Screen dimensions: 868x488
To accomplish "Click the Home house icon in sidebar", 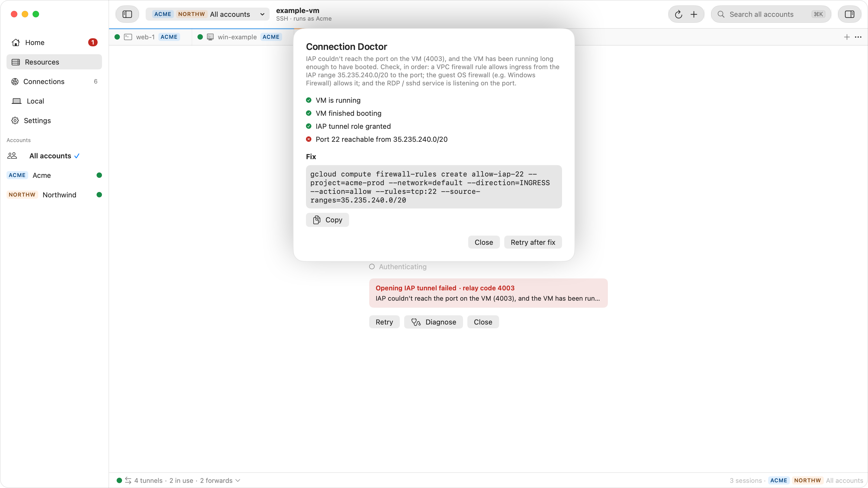I will point(15,43).
